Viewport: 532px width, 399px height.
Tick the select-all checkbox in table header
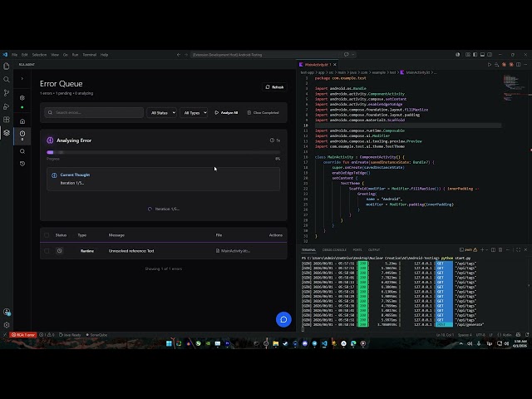(x=47, y=235)
